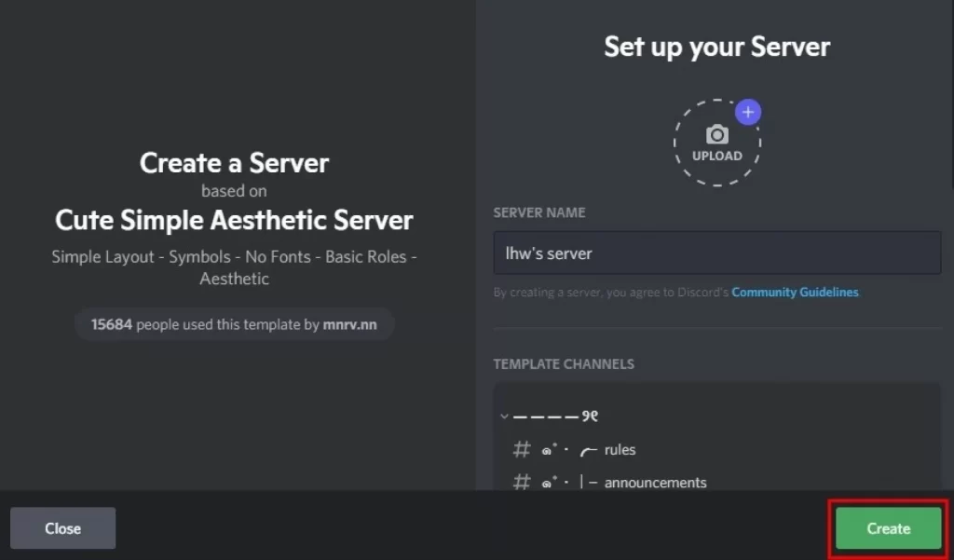Open the Community Guidelines link
The height and width of the screenshot is (560, 954).
point(795,293)
